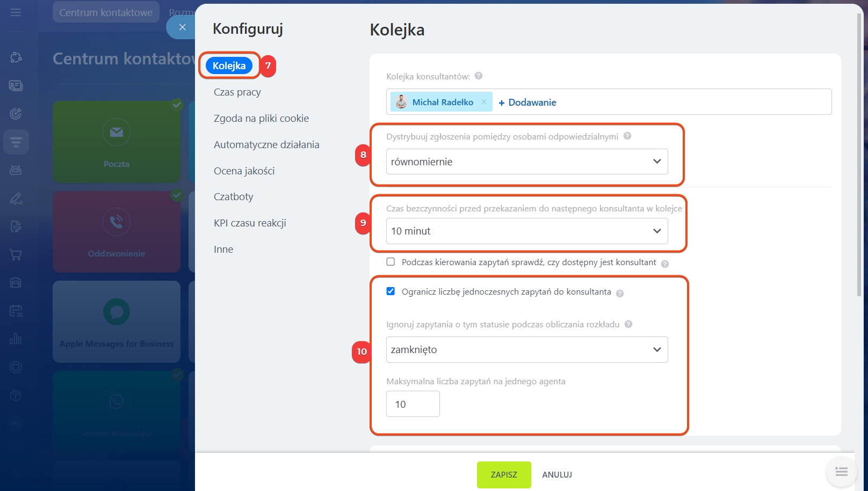
Task: Click the collaboration icon in the sidebar
Action: (16, 57)
